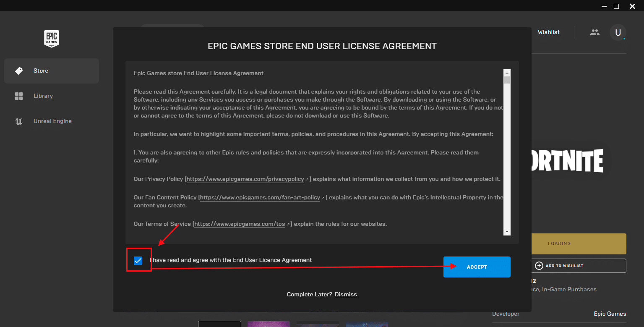Select Store in the sidebar
Screen dimensions: 644x327
point(52,71)
